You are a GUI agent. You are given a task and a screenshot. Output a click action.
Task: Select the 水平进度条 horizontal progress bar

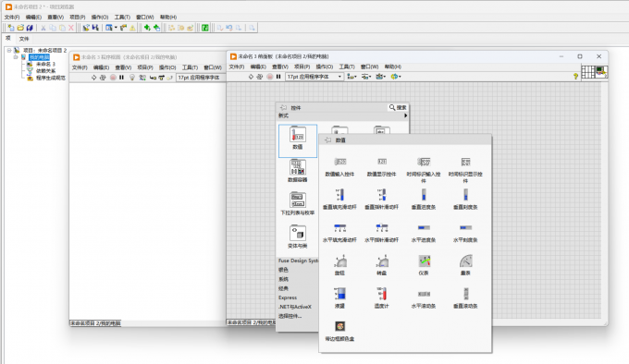(424, 227)
